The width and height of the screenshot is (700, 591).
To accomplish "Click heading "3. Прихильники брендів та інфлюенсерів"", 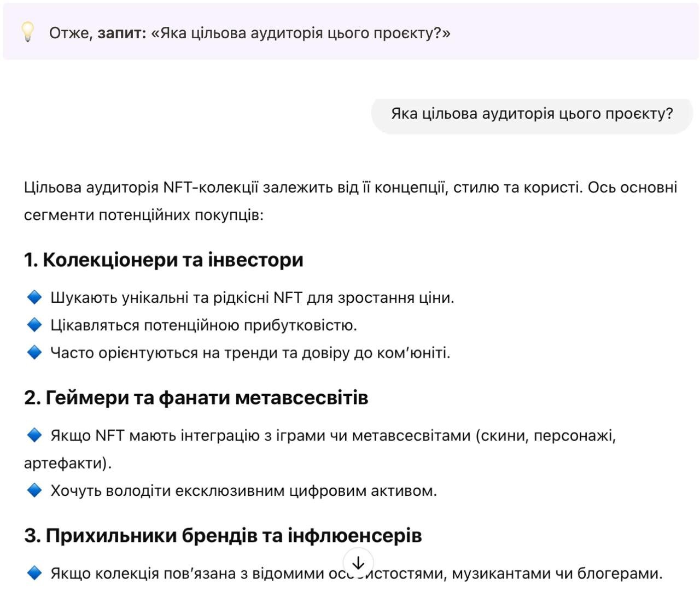I will click(223, 535).
